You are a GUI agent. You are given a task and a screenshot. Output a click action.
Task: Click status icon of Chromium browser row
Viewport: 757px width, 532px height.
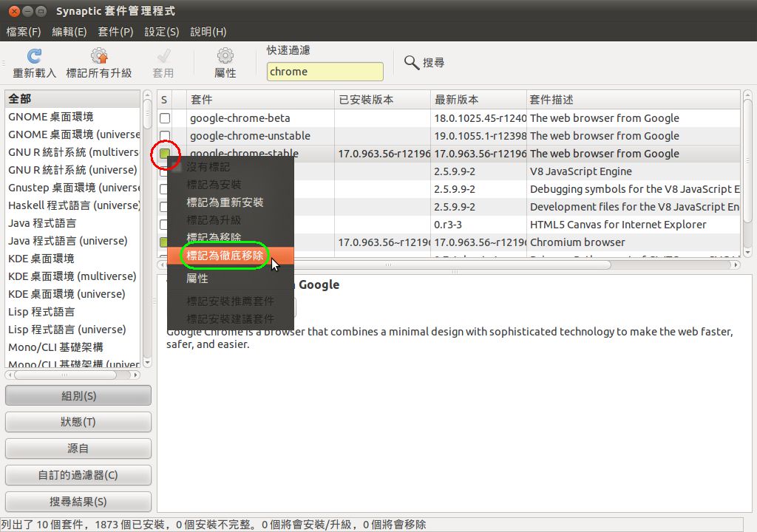tap(165, 242)
